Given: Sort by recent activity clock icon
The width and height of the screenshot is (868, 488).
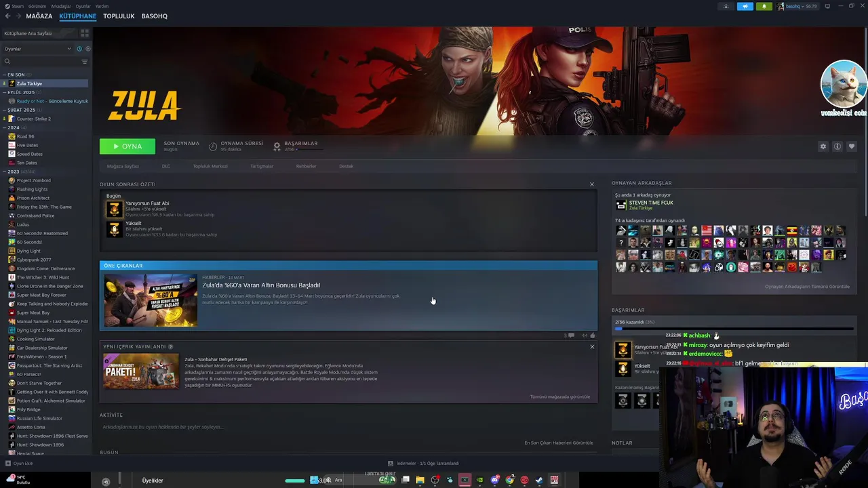Looking at the screenshot, I should tap(79, 49).
